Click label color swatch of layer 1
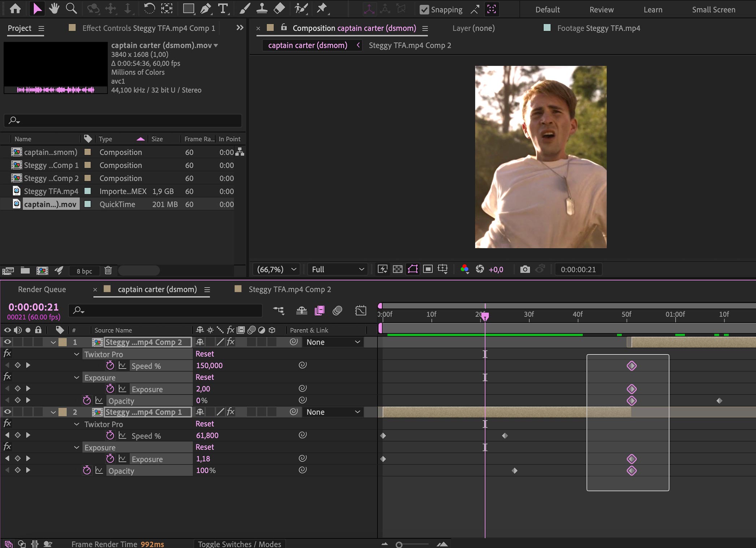Screen dimensions: 756x548 63,342
